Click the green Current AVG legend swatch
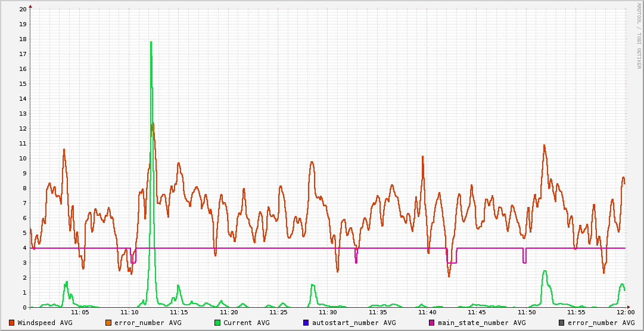 (x=217, y=323)
